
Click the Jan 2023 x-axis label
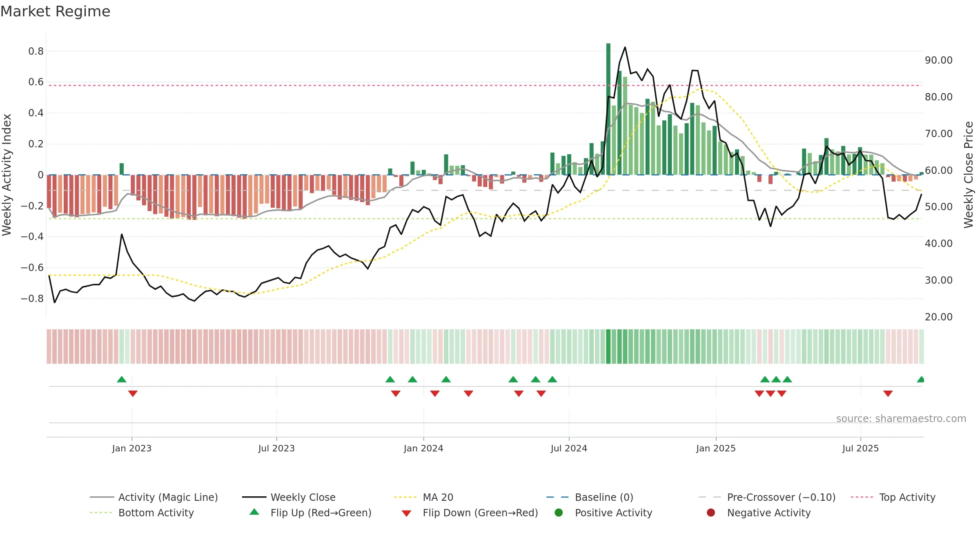point(132,448)
